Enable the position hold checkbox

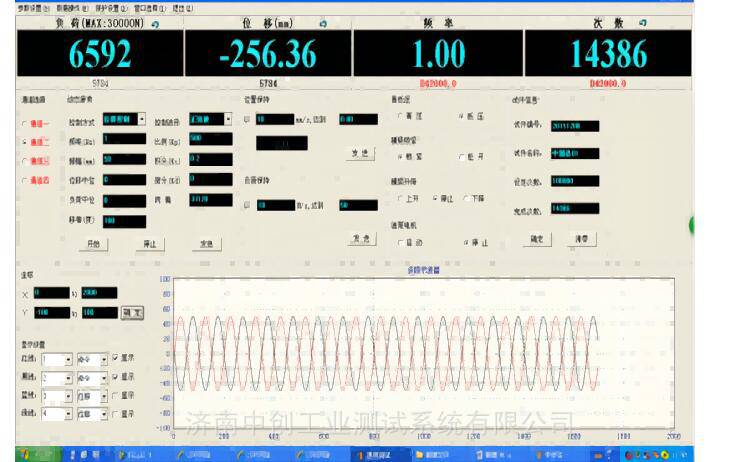(247, 119)
